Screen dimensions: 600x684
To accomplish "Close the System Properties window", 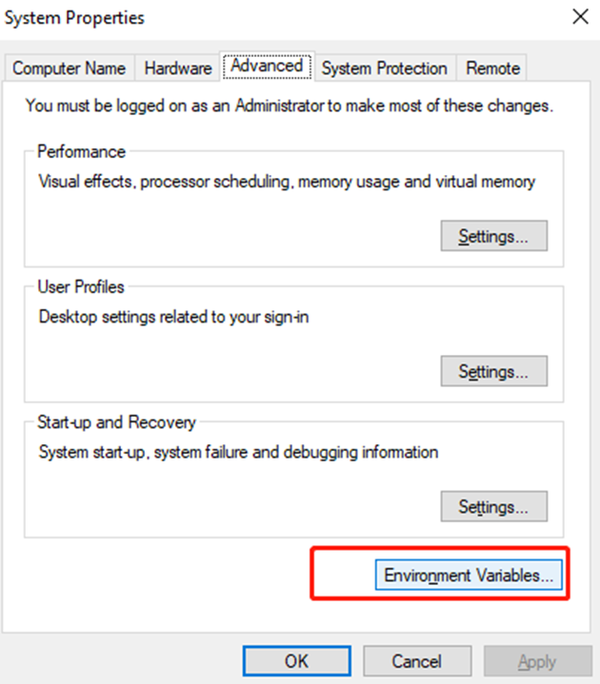I will [x=579, y=17].
